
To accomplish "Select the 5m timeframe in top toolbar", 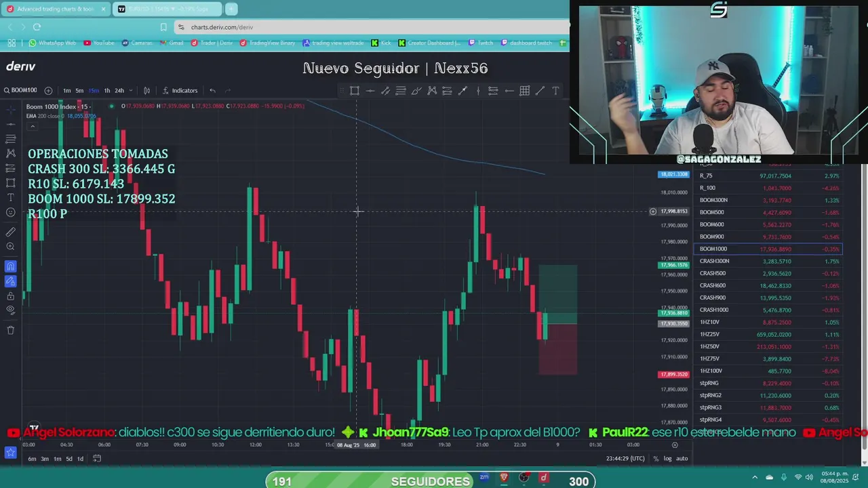I will pyautogui.click(x=79, y=91).
